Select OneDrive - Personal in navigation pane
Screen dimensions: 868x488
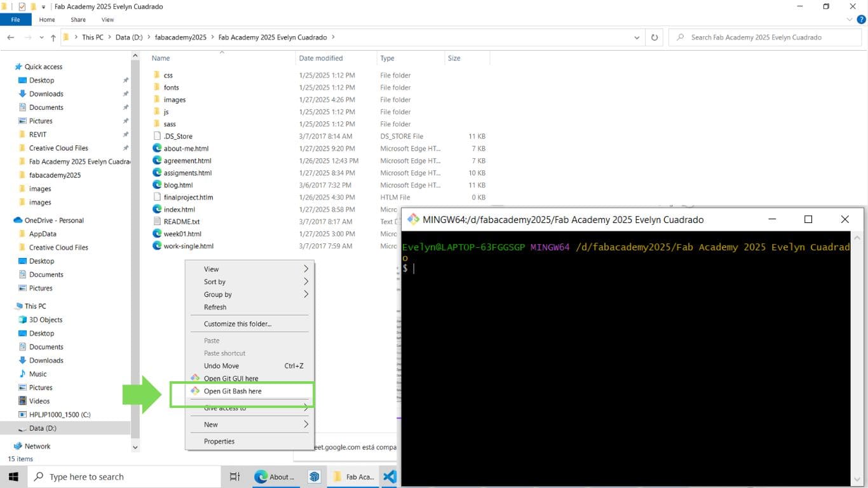pos(54,220)
